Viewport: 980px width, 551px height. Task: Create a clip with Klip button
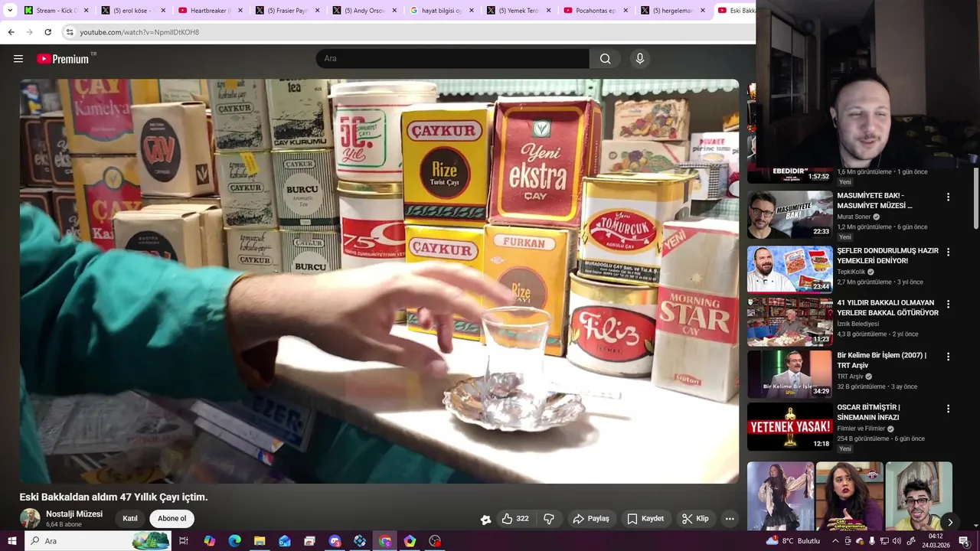[695, 519]
